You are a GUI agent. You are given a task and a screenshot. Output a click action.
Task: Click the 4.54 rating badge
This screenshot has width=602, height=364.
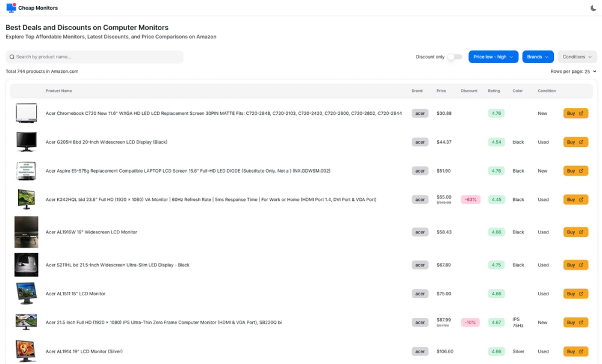click(497, 142)
